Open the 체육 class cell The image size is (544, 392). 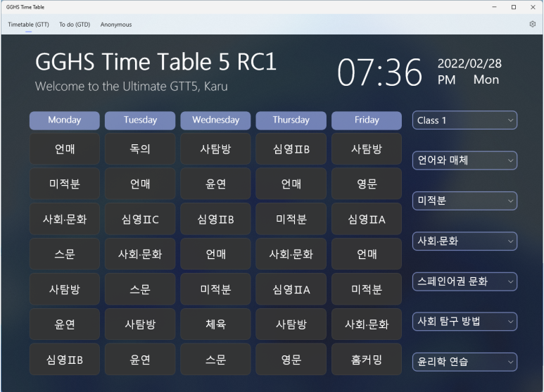click(215, 324)
